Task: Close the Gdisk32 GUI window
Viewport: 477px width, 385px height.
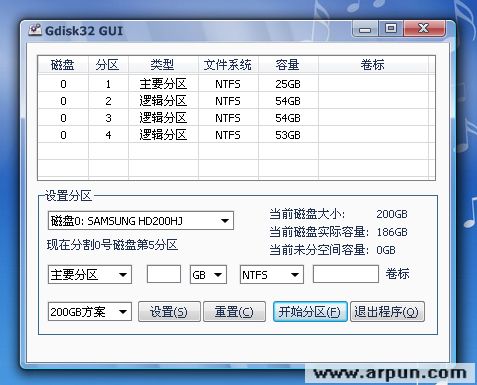Action: pyautogui.click(x=424, y=29)
